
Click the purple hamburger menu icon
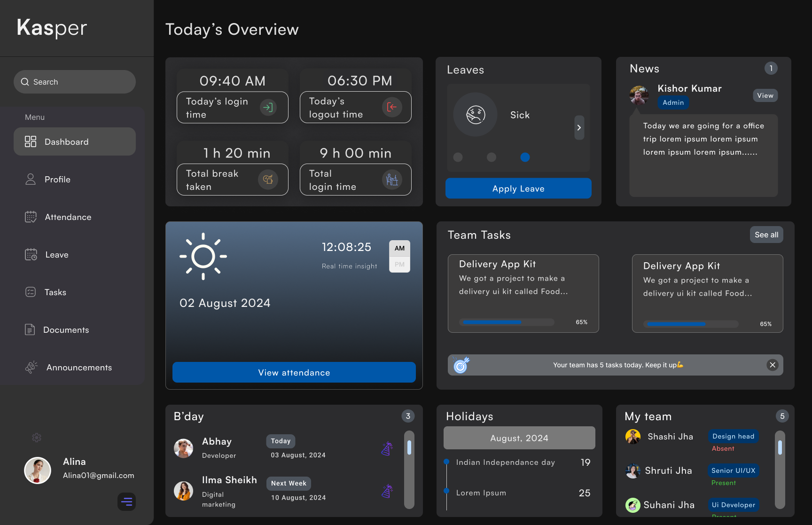pos(126,501)
